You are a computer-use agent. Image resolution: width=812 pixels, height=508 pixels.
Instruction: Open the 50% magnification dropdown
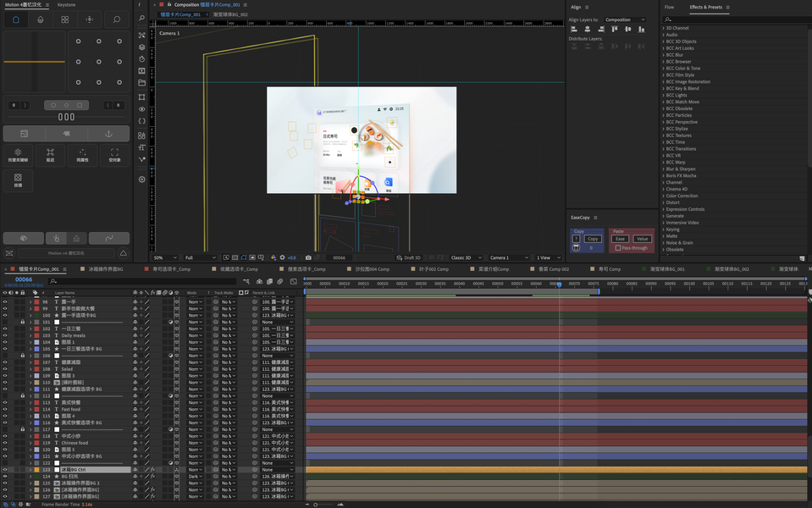click(165, 257)
